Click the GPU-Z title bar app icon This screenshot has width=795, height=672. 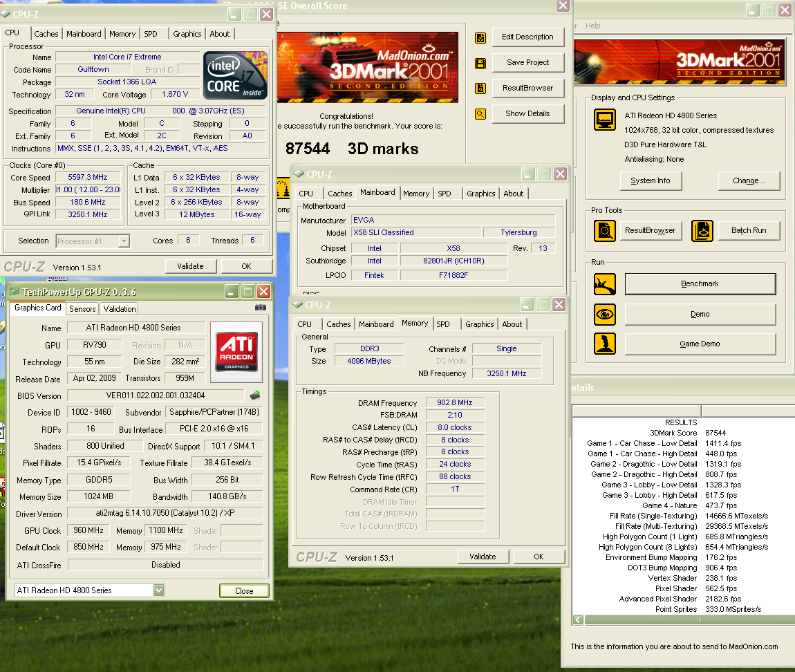point(14,292)
